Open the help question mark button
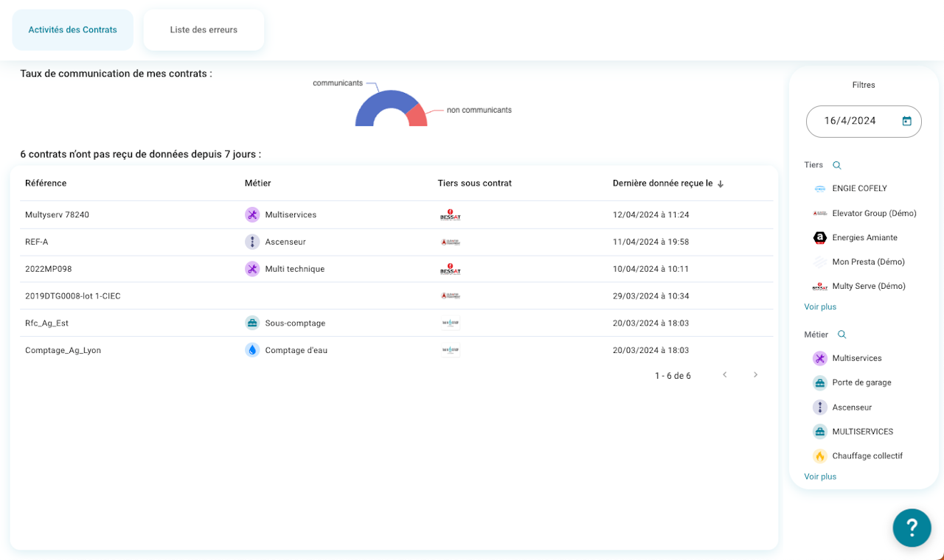Viewport: 944px width, 560px height. [x=912, y=528]
